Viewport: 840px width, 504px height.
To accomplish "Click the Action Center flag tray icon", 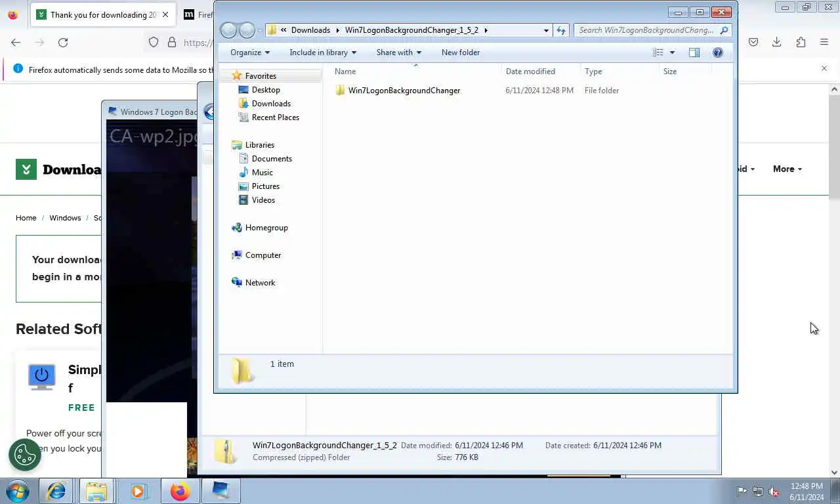I will (742, 492).
